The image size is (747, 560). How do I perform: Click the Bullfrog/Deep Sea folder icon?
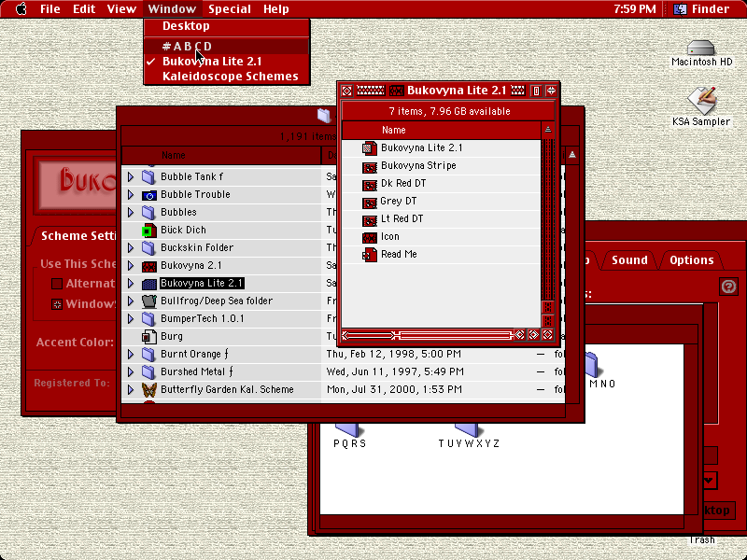coord(148,301)
